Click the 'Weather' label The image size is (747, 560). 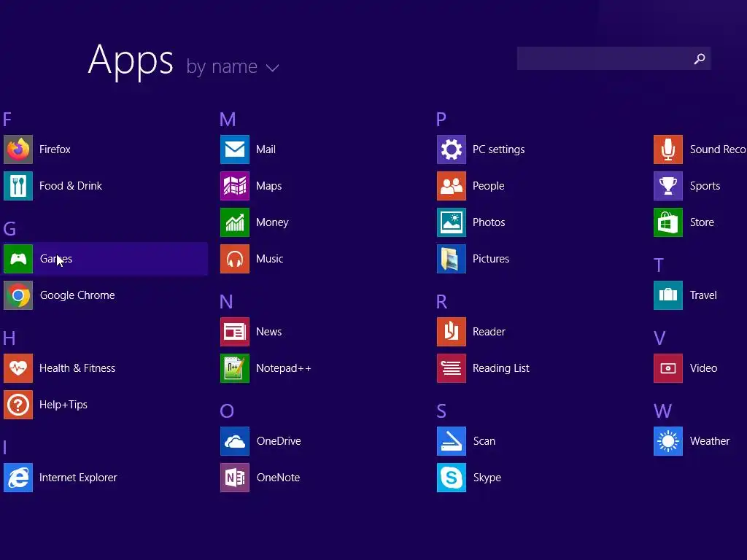click(710, 441)
